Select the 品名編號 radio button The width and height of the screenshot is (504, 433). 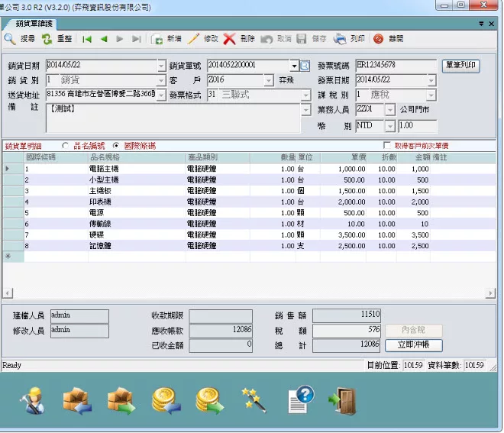pos(65,145)
